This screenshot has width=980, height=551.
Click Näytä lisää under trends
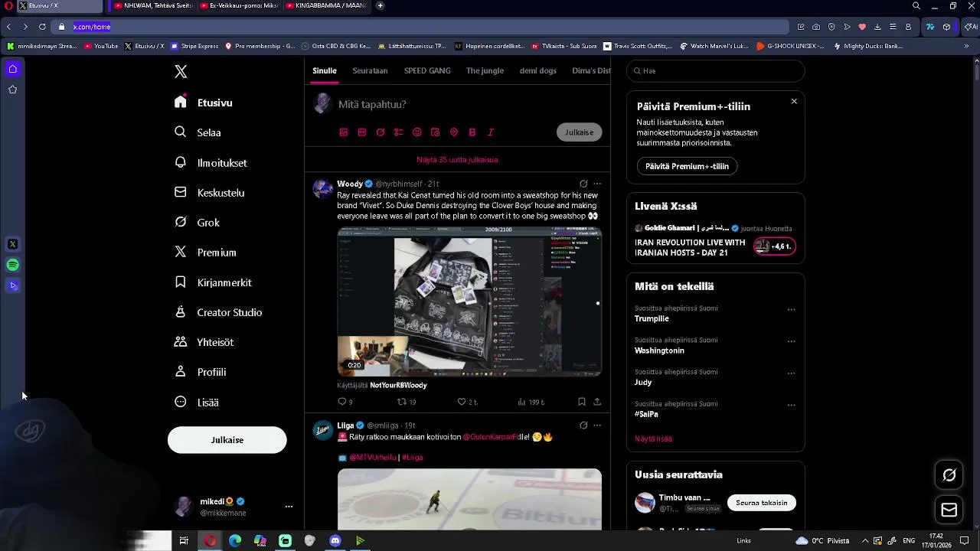(653, 439)
